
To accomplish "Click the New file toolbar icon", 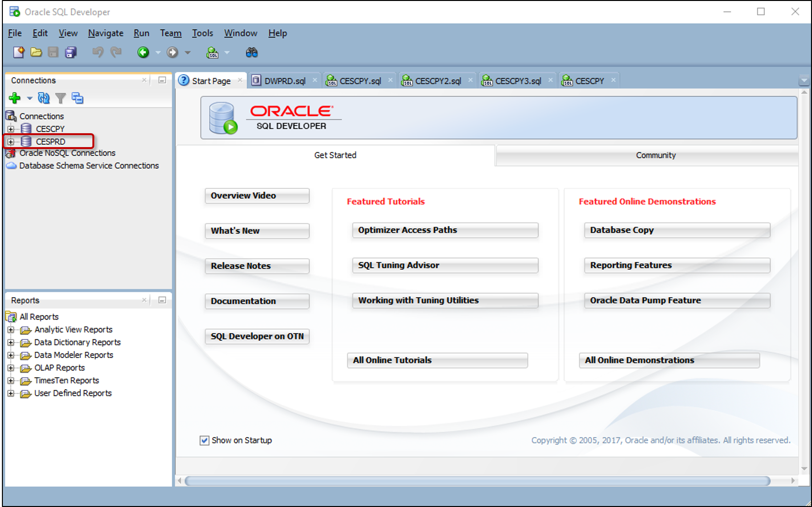I will pyautogui.click(x=19, y=52).
